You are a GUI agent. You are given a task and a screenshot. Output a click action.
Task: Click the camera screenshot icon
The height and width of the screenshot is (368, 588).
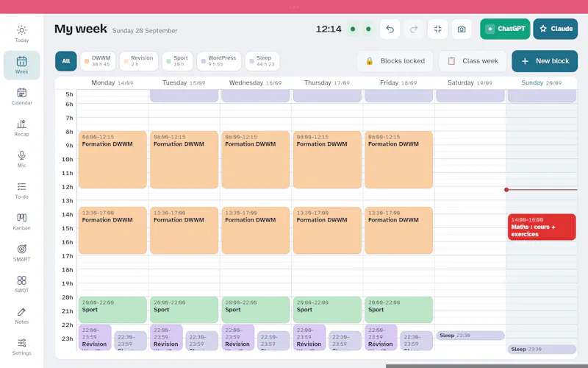pos(462,29)
